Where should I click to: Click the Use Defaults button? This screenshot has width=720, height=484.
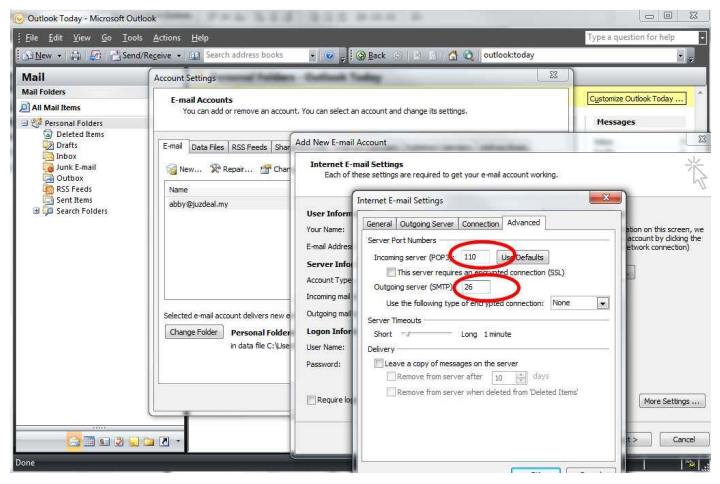(x=523, y=257)
